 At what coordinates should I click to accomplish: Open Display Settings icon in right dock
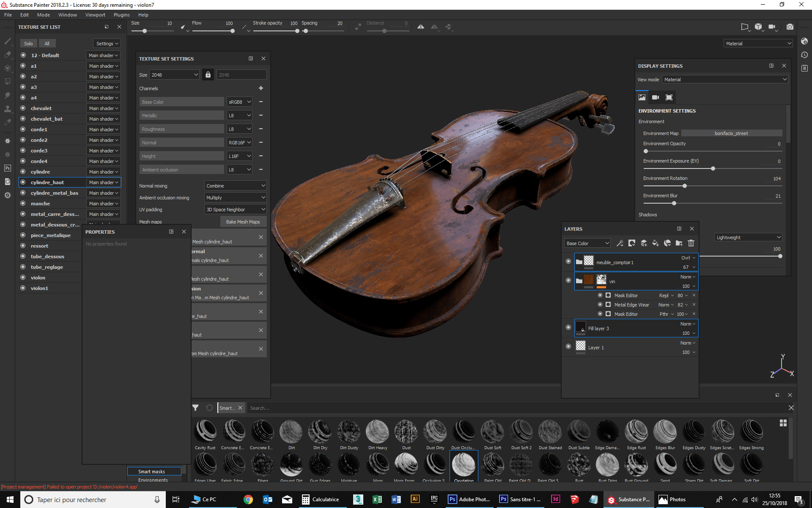click(804, 41)
